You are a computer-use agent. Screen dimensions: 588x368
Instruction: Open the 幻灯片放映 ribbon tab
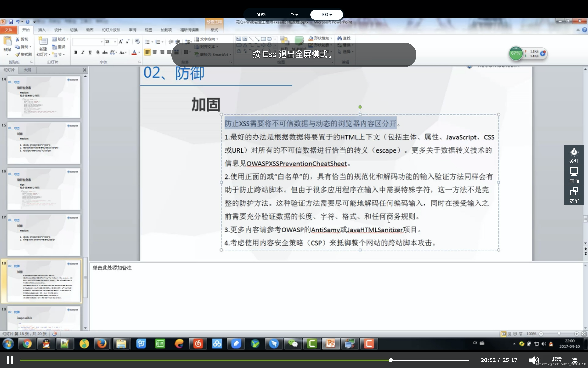pyautogui.click(x=111, y=30)
